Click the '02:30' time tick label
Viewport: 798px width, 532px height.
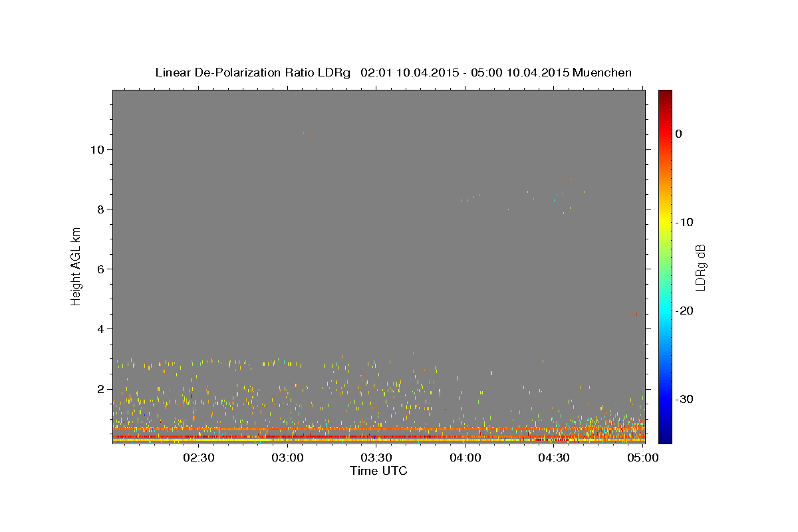198,458
